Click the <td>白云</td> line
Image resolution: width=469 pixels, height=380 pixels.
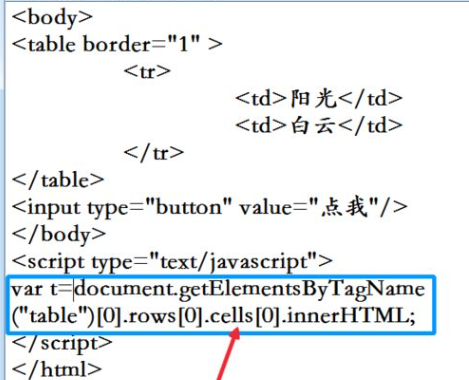tap(319, 126)
